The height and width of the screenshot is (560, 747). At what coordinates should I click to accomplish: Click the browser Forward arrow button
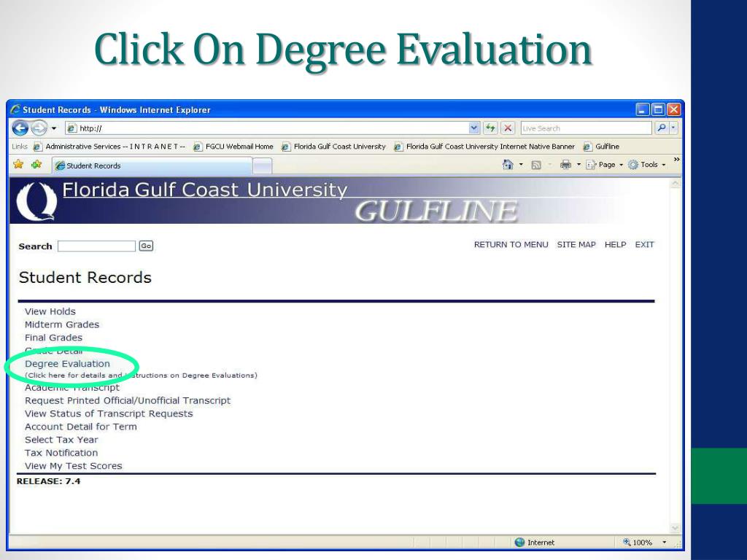pos(39,128)
